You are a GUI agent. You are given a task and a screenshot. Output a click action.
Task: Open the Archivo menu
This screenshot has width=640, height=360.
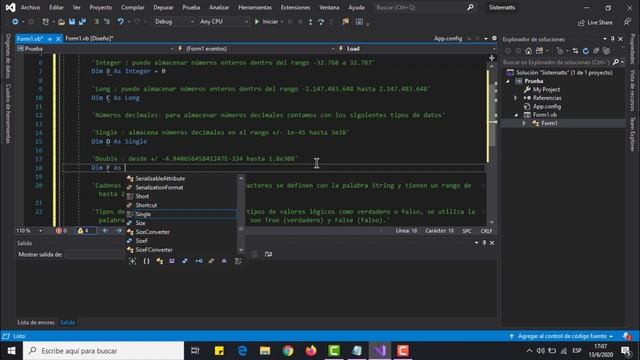30,7
